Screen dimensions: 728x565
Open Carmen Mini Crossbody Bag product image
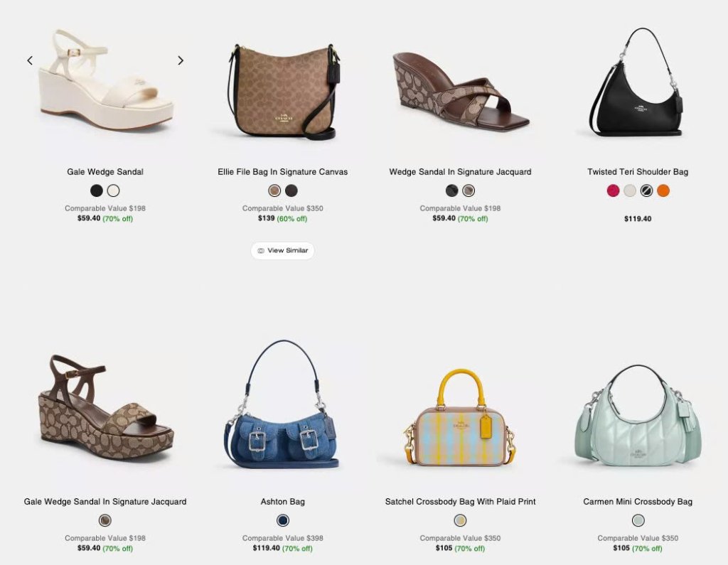click(x=638, y=416)
